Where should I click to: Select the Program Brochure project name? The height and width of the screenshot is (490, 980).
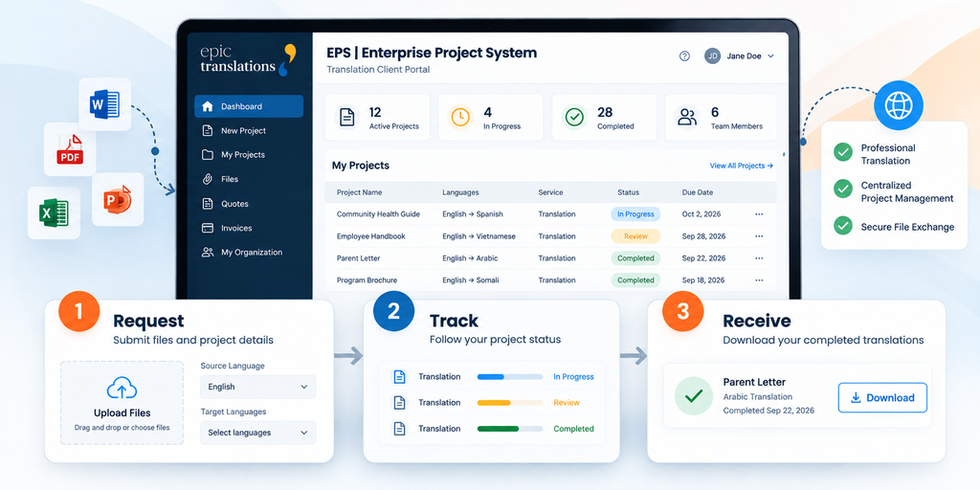[367, 280]
